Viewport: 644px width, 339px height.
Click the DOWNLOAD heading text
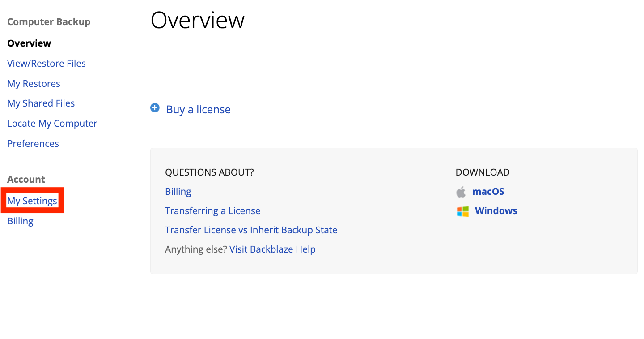pyautogui.click(x=483, y=172)
